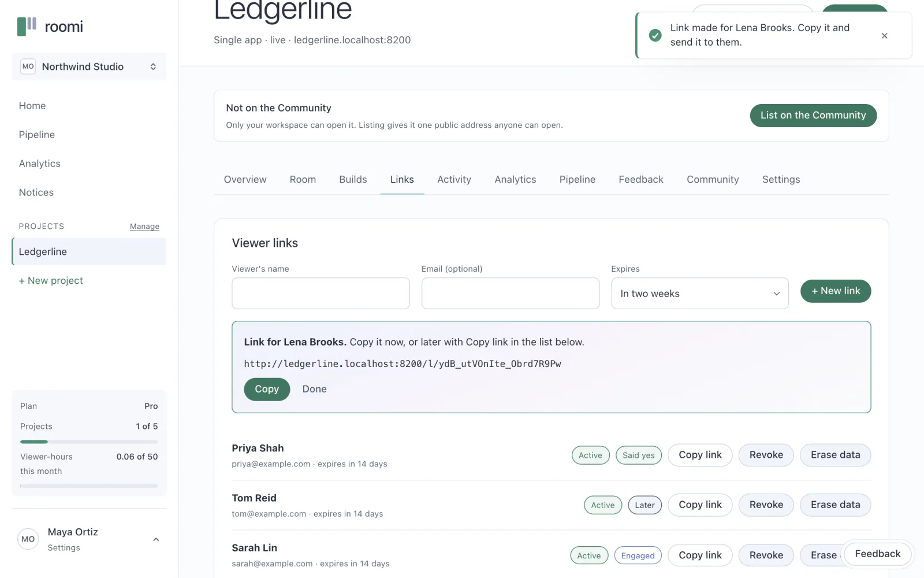Viewport: 924px width, 578px height.
Task: Erase data for Priya Shah
Action: pyautogui.click(x=835, y=455)
